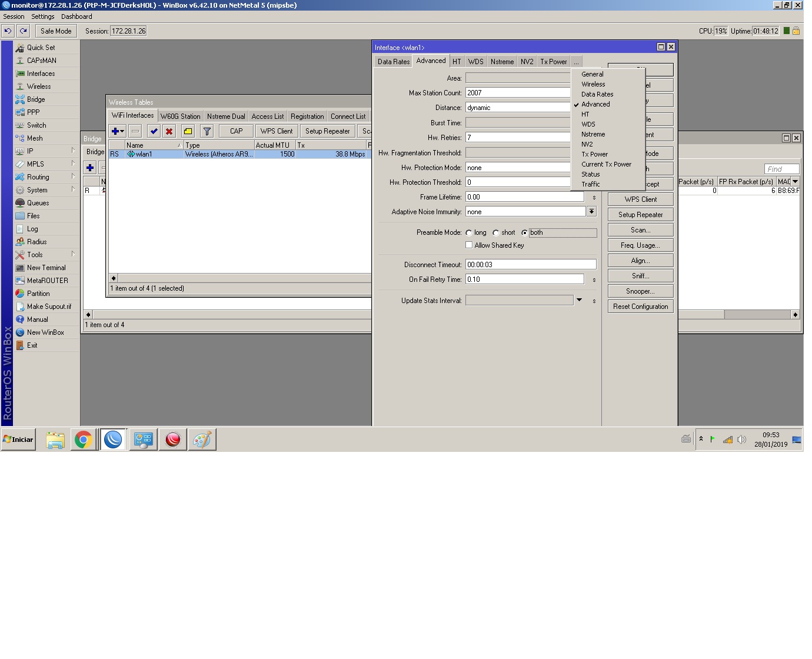The image size is (812, 659).
Task: Click the Align... button
Action: 641,261
